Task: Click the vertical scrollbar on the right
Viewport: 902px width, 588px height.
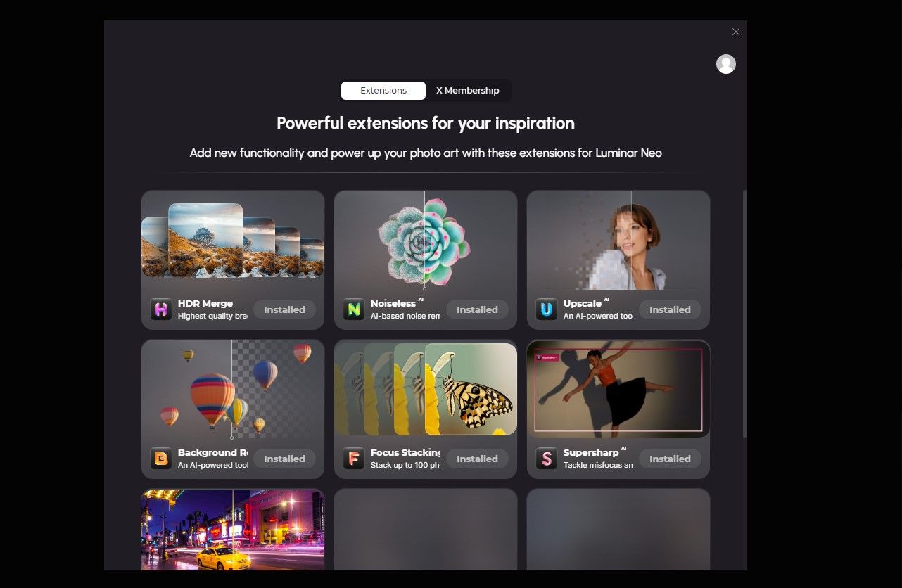Action: [x=744, y=314]
